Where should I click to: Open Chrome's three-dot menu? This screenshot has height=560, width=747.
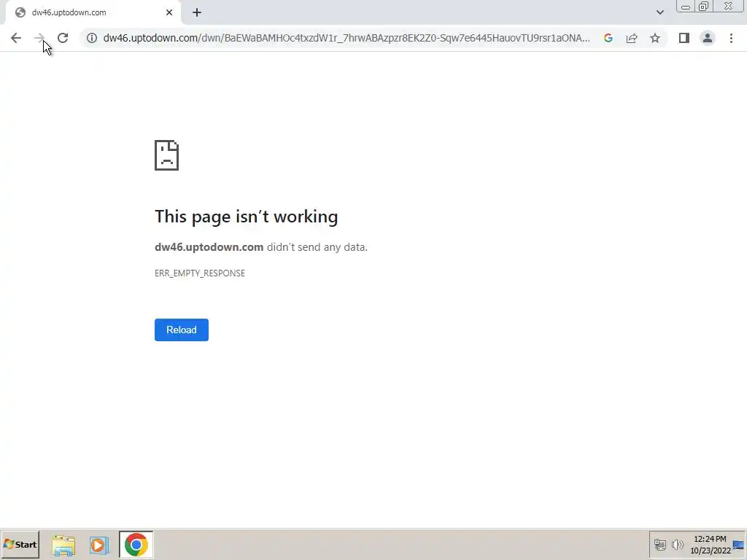pyautogui.click(x=731, y=38)
